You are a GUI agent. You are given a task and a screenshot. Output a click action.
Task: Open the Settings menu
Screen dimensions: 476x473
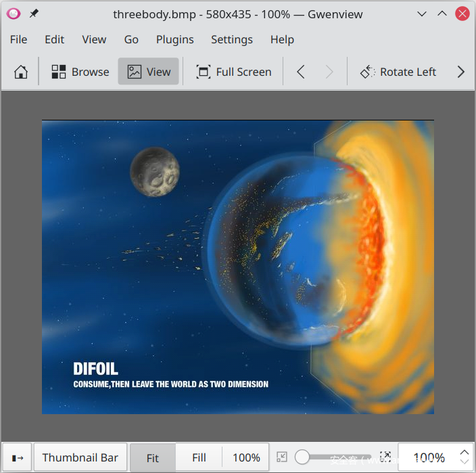pos(231,39)
